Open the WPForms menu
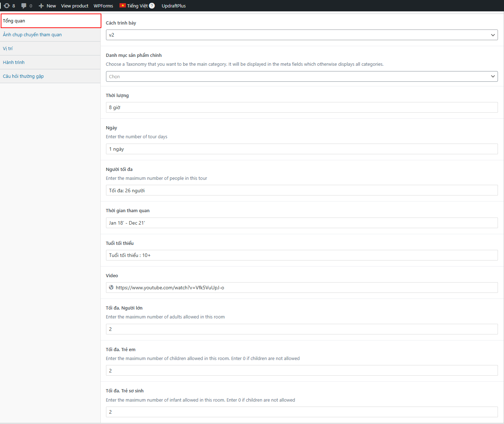The width and height of the screenshot is (504, 424). 104,6
